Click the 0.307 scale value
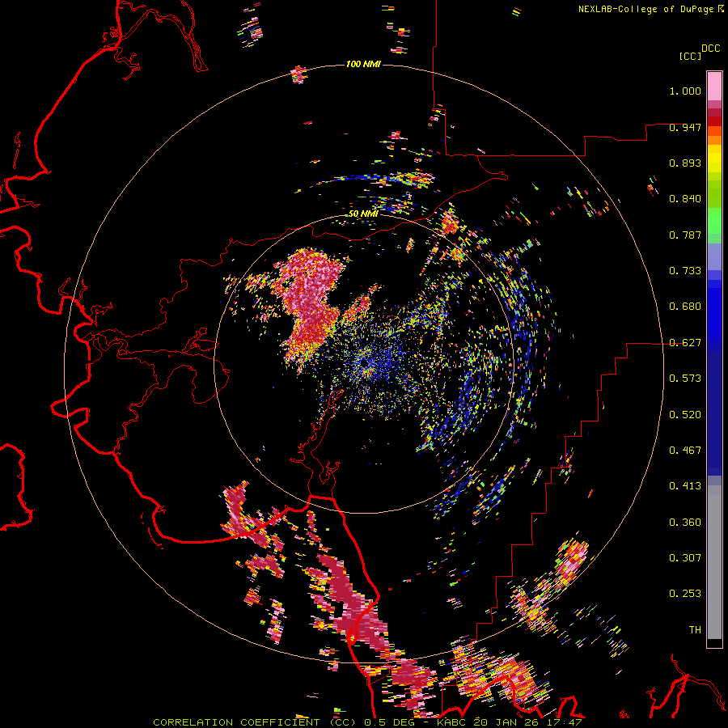This screenshot has height=728, width=728. pos(685,558)
